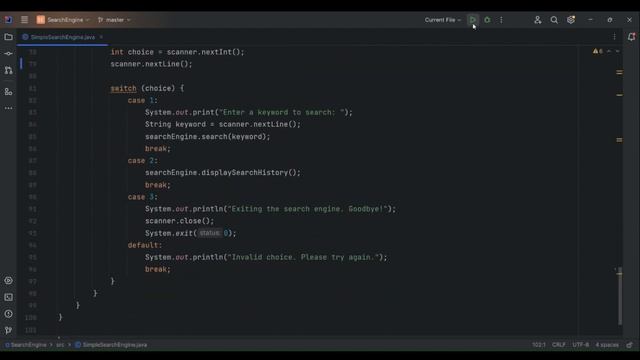
Task: Open the Git tool window
Action: click(x=8, y=330)
